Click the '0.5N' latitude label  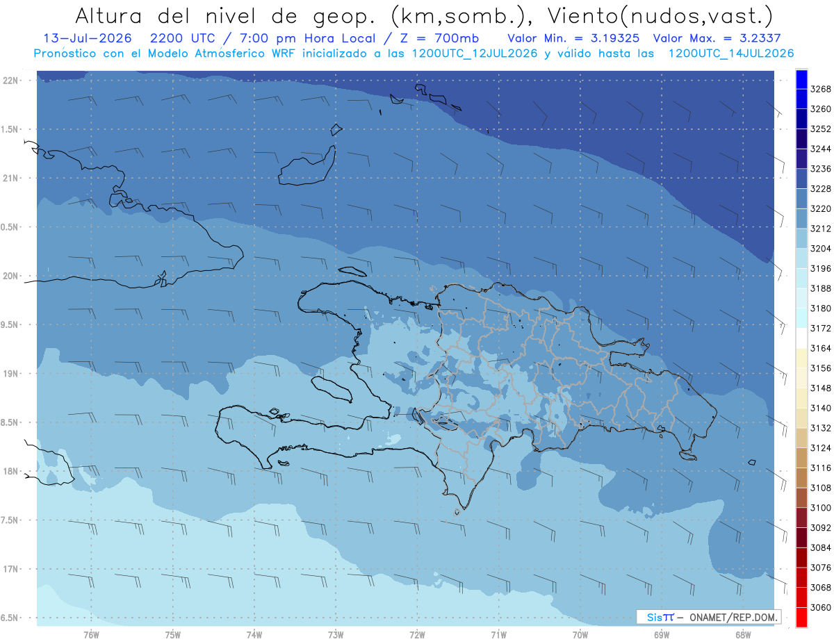10,227
